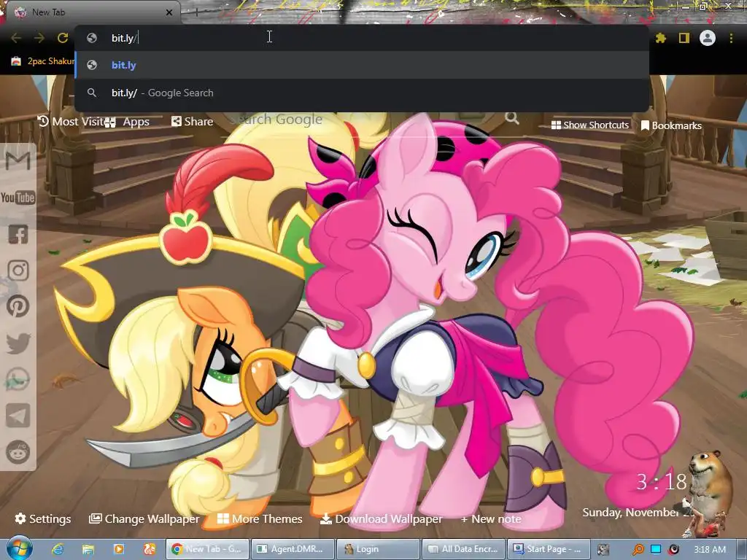Open the Pinterest sidebar shortcut
Screen dimensions: 747x560
pyautogui.click(x=18, y=306)
